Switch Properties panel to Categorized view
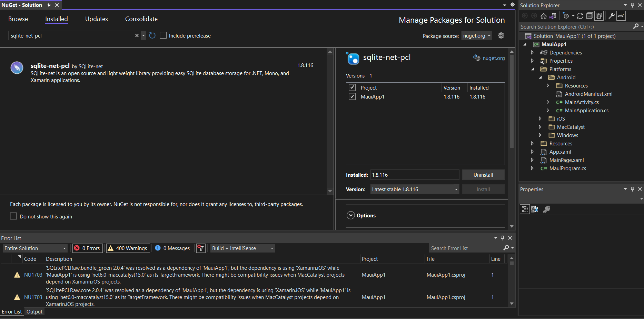Image resolution: width=644 pixels, height=319 pixels. click(x=525, y=209)
